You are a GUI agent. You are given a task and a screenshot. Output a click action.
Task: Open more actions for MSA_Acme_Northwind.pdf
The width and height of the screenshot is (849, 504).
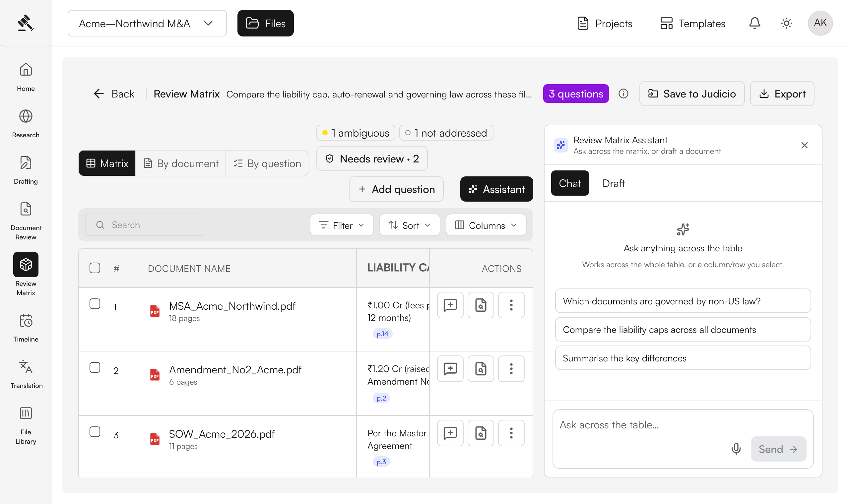pyautogui.click(x=511, y=305)
